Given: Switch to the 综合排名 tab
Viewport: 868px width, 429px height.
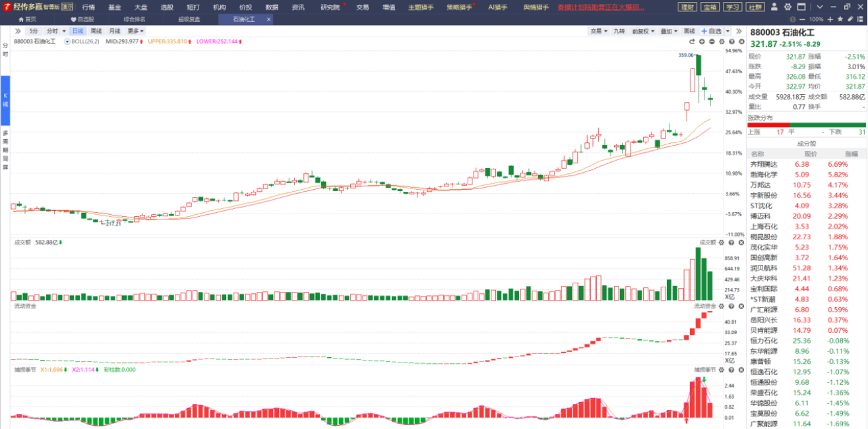Looking at the screenshot, I should click(135, 19).
